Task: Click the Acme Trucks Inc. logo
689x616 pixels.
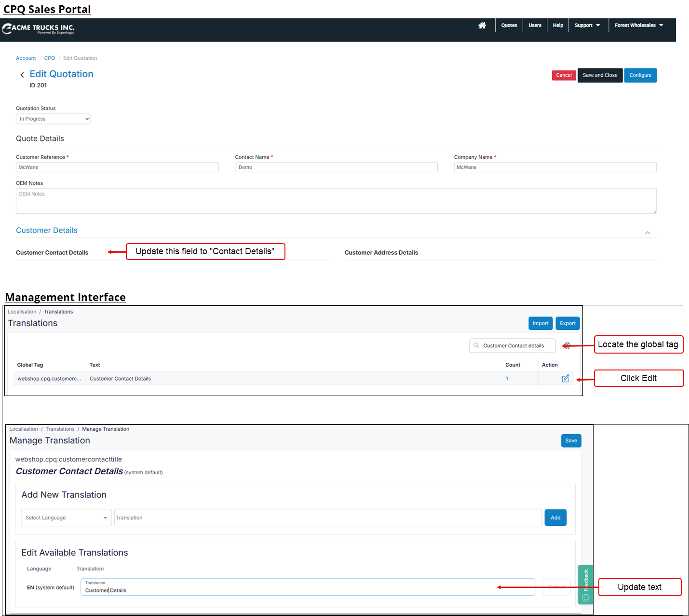Action: pyautogui.click(x=39, y=29)
